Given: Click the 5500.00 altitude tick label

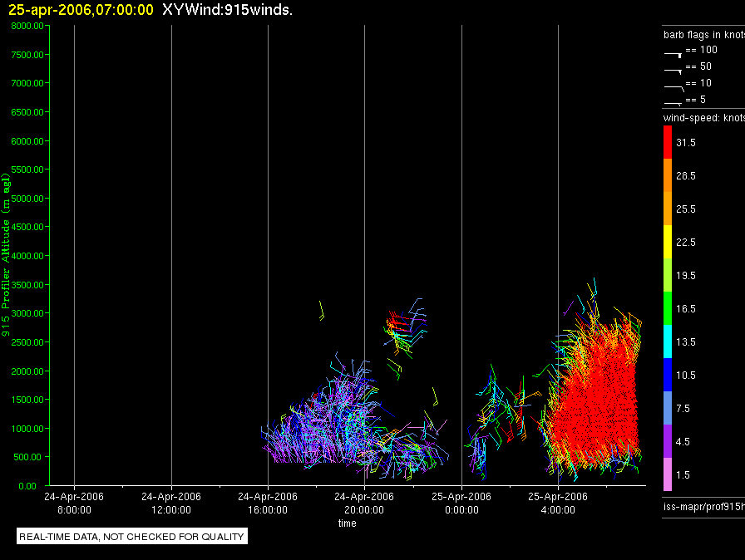Looking at the screenshot, I should [x=27, y=169].
